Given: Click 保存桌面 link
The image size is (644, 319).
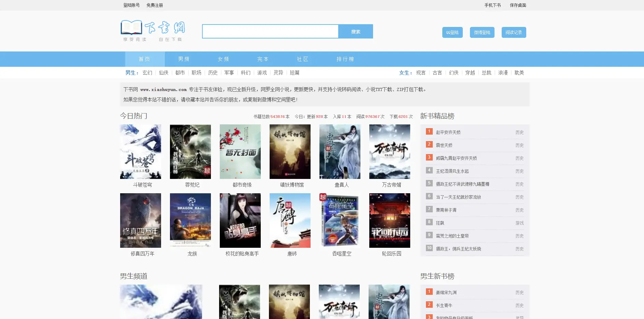Looking at the screenshot, I should click(518, 5).
